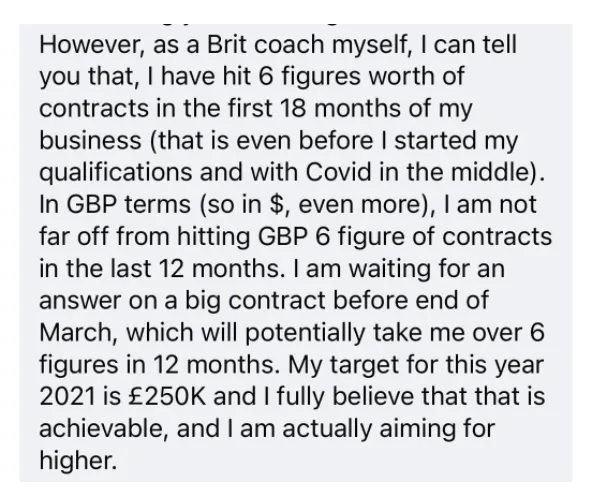The height and width of the screenshot is (504, 610).
Task: Click the amount "£250K"
Action: (x=168, y=396)
